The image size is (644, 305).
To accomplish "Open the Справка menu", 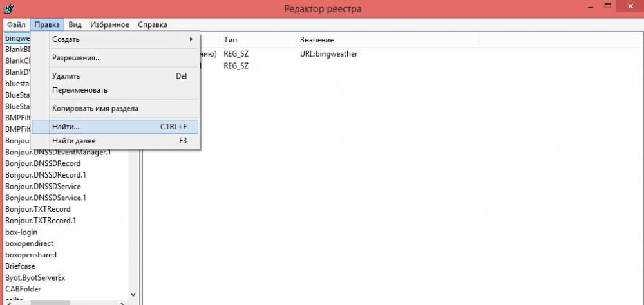I will pyautogui.click(x=153, y=24).
